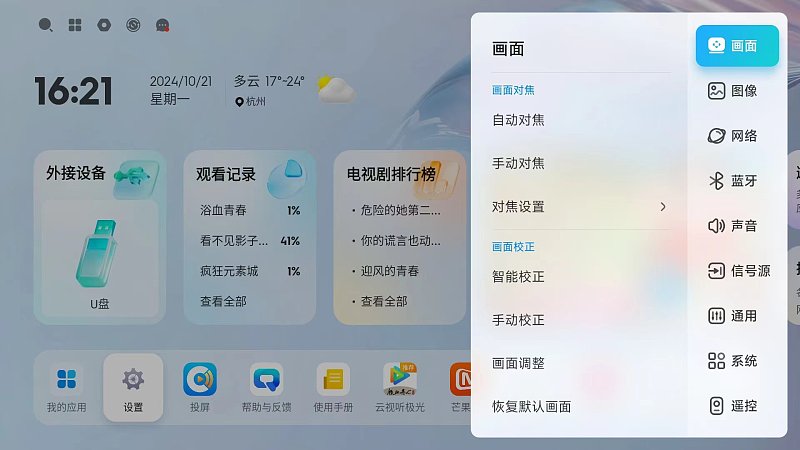This screenshot has width=800, height=450.
Task: Choose 智能校正 under 画面校正
Action: (581, 277)
